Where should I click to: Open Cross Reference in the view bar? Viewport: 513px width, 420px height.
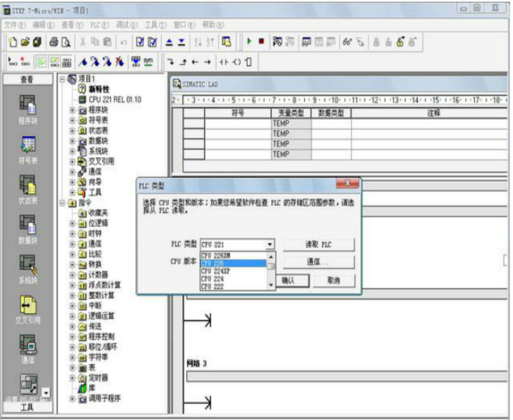point(28,309)
